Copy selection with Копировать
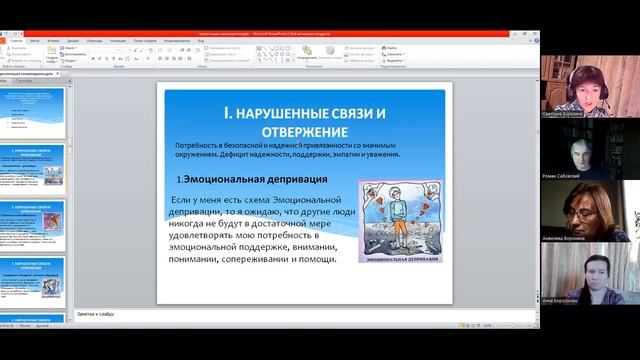Screen dimensions: 640x360 point(19,54)
